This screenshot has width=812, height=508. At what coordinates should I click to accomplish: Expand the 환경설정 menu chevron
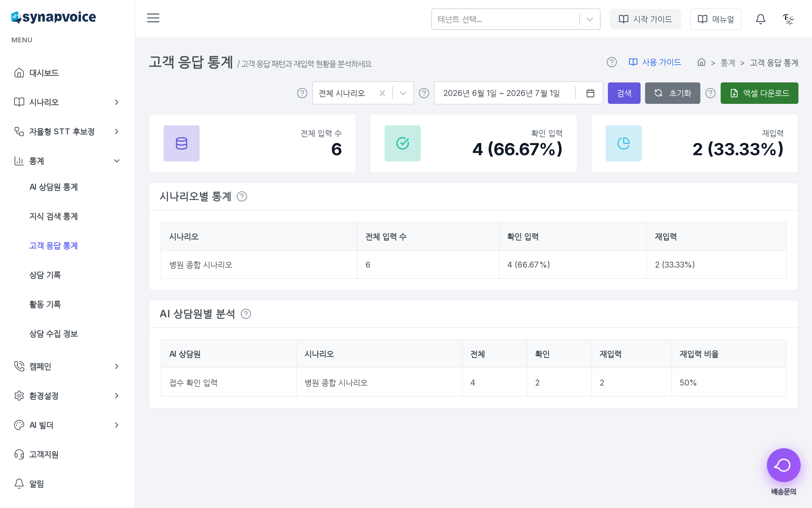[x=116, y=396]
